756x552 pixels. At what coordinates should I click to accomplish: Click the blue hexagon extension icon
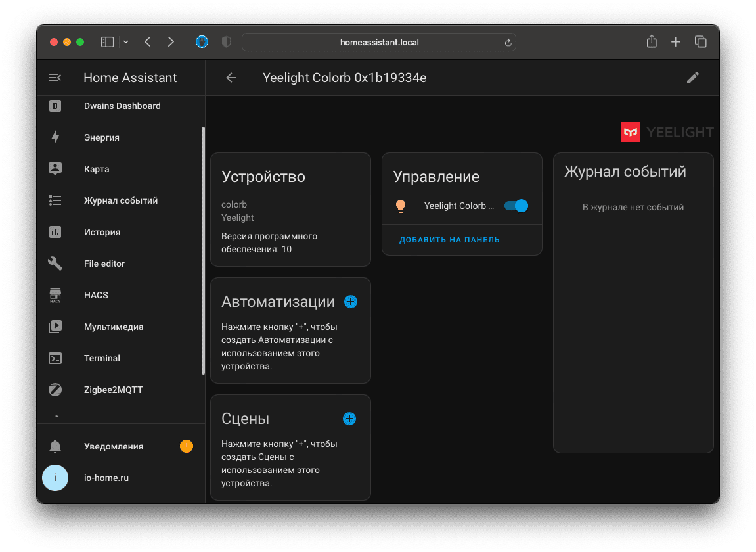[202, 42]
